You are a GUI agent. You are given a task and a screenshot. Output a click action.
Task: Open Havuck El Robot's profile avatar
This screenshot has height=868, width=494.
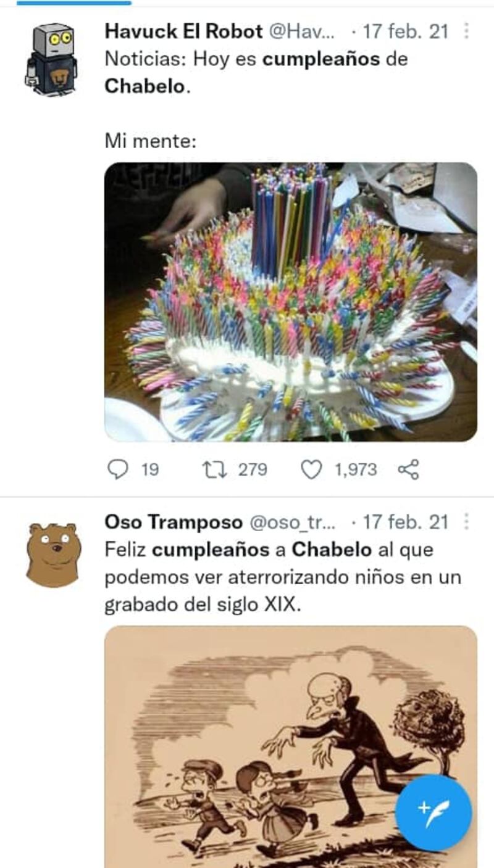pos(51,59)
